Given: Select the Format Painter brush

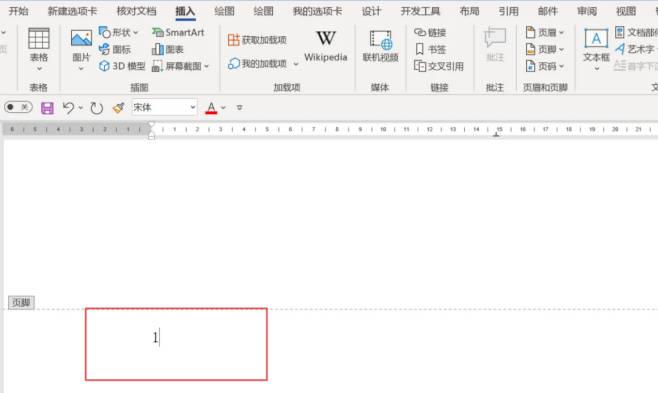Looking at the screenshot, I should (x=118, y=108).
